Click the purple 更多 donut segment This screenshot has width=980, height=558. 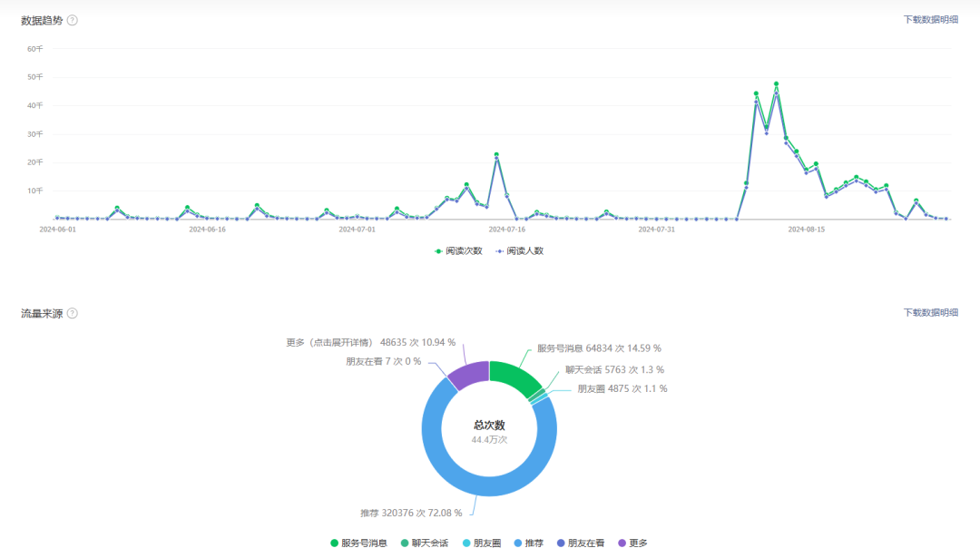click(471, 373)
